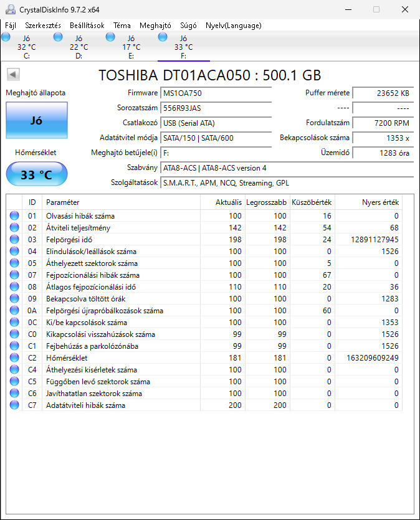
Task: Open the Szerkesztés menu
Action: (43, 26)
